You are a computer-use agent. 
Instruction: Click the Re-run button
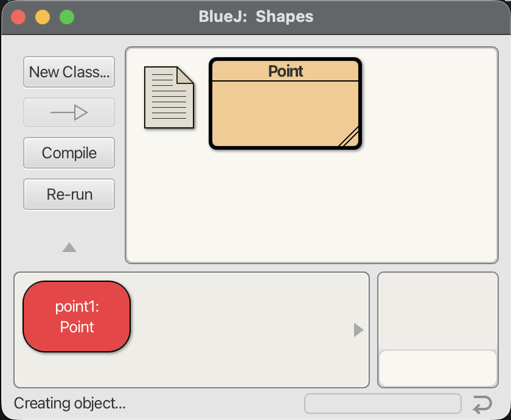click(69, 195)
